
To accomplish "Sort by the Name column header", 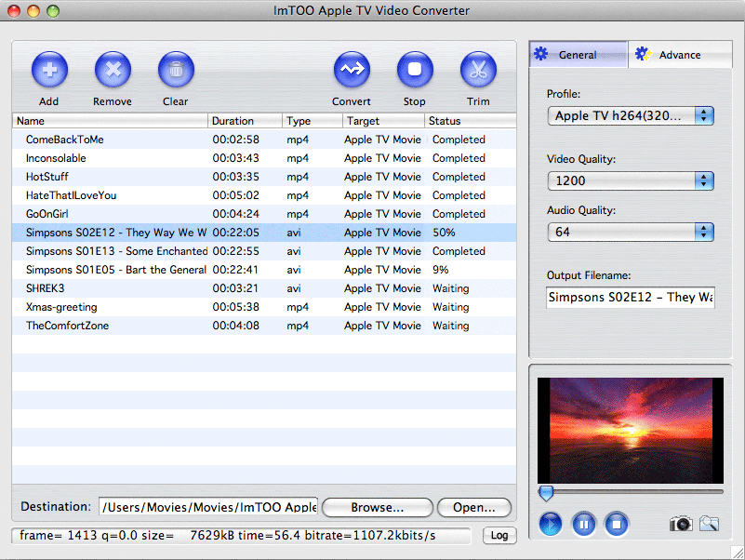I will [110, 121].
